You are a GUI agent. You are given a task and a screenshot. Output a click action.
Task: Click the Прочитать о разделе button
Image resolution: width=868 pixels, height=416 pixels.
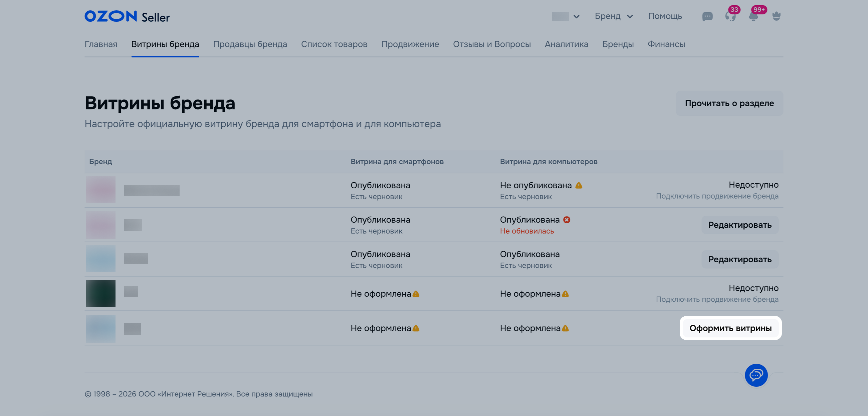click(x=729, y=103)
